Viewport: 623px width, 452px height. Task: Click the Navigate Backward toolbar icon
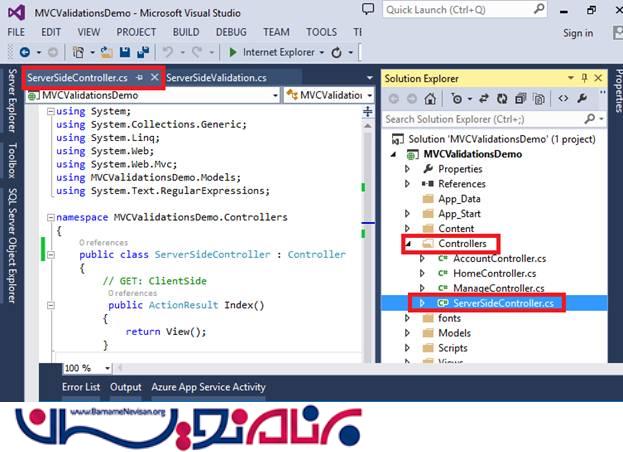click(24, 52)
